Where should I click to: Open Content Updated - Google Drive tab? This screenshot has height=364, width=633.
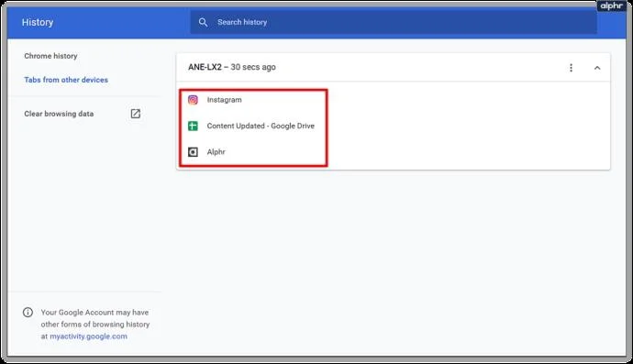coord(261,126)
